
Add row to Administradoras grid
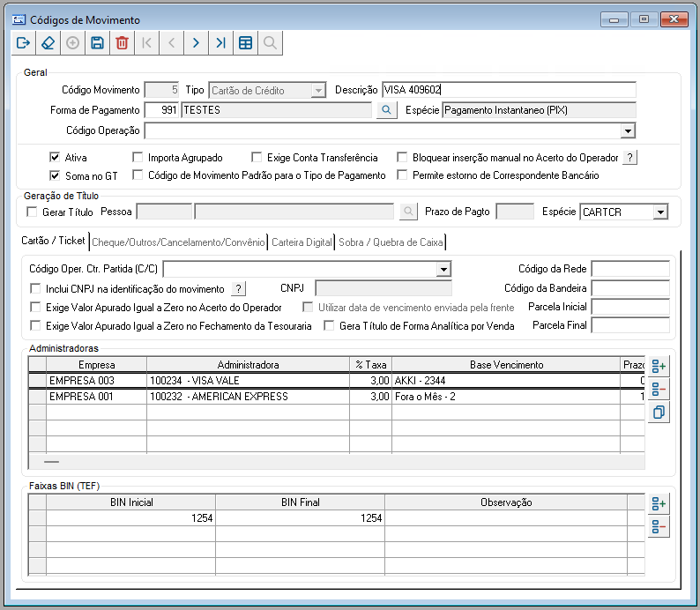pyautogui.click(x=658, y=367)
